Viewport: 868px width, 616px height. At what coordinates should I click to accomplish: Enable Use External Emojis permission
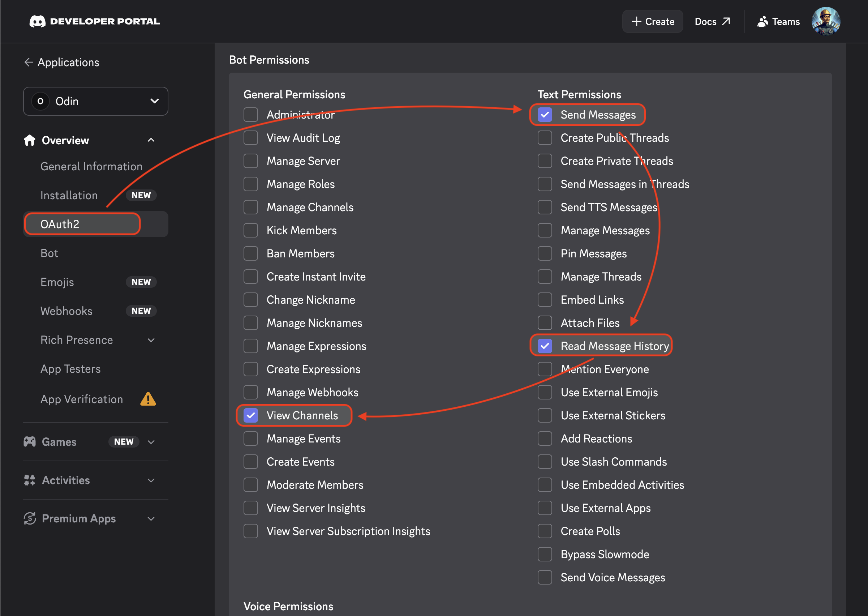[x=545, y=392]
